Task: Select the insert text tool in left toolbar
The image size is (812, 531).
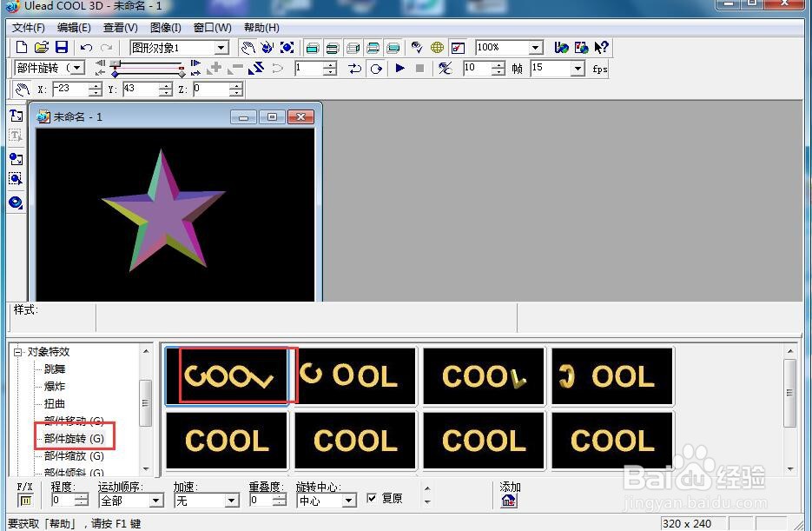Action: [x=16, y=116]
